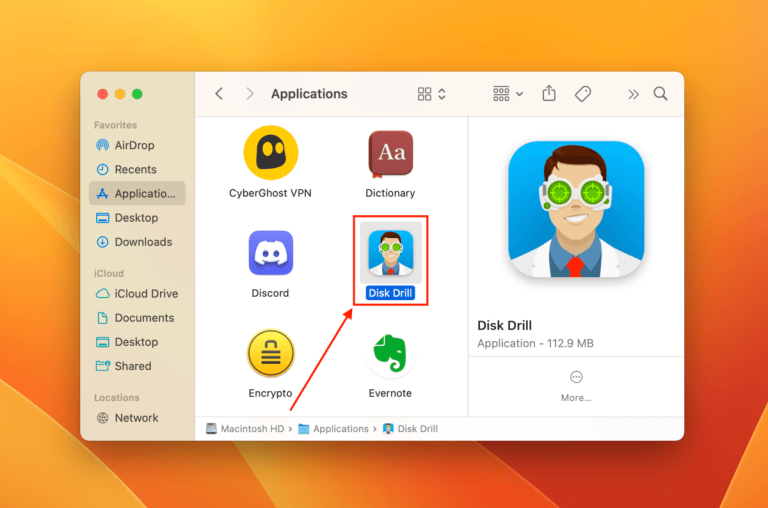
Task: Select the Dictionary app icon
Action: (390, 153)
